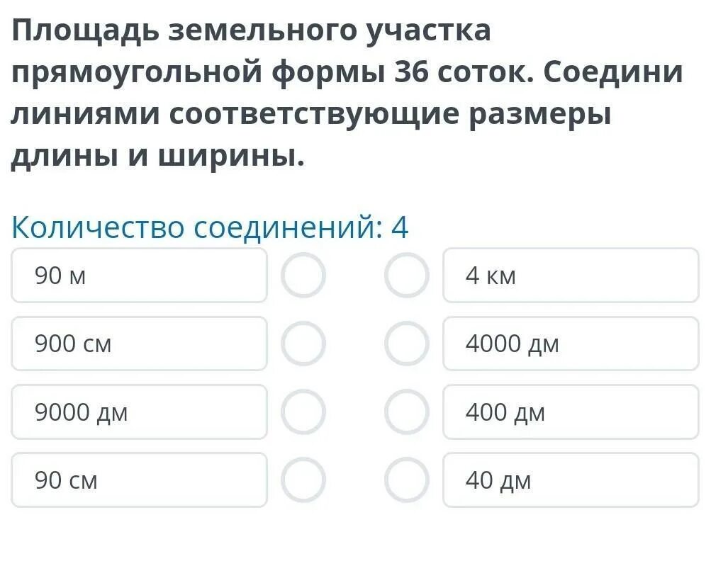The width and height of the screenshot is (728, 578).
Task: Click the 4000 дм answer box
Action: click(571, 344)
